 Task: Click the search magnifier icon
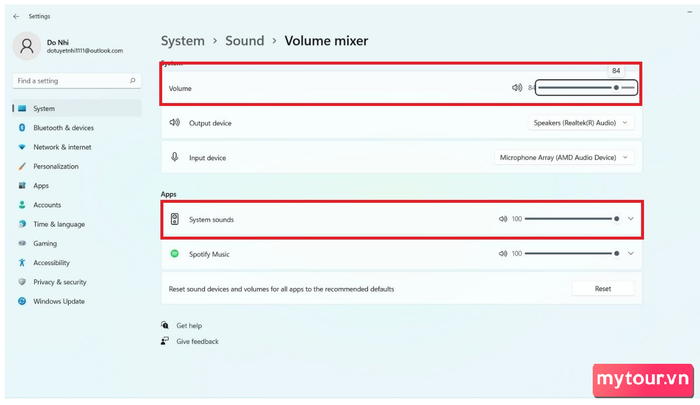click(x=133, y=80)
